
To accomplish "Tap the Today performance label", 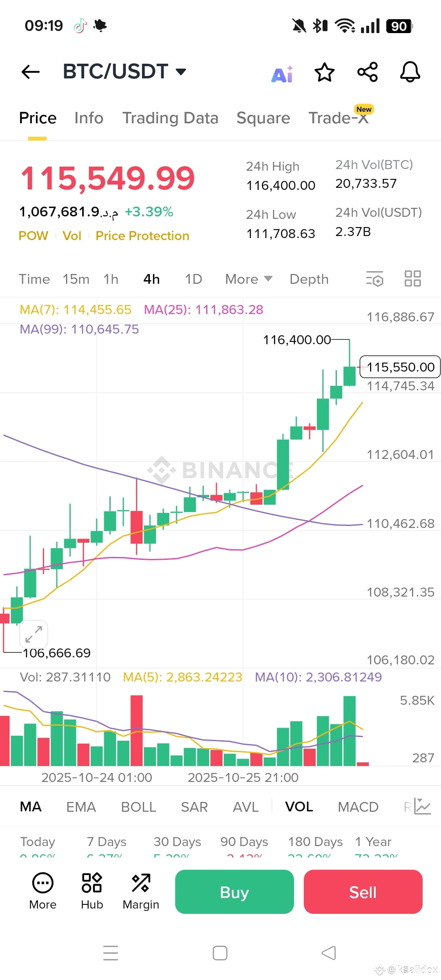I will click(x=38, y=842).
